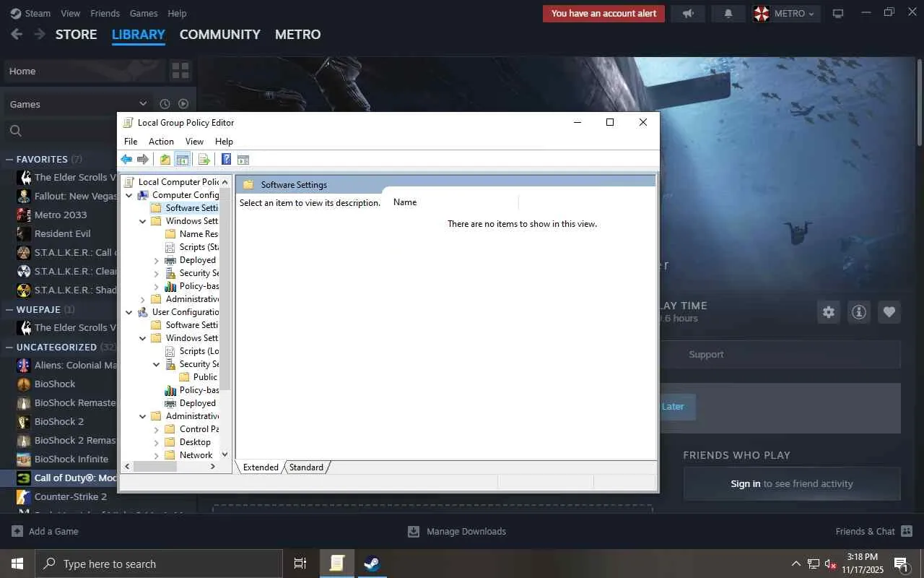Go to the Steam COMMUNITY page
This screenshot has height=578, width=924.
tap(219, 34)
